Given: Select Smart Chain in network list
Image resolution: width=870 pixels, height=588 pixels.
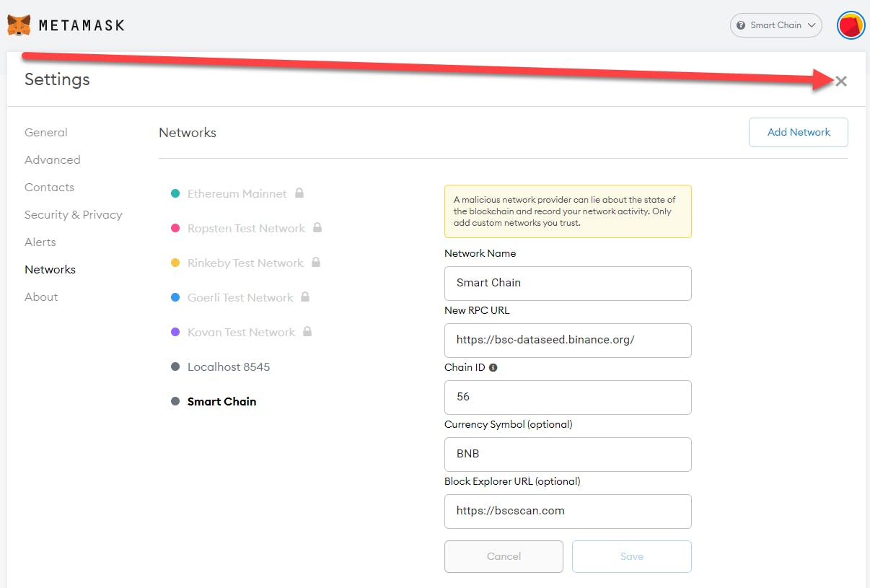Looking at the screenshot, I should (221, 401).
